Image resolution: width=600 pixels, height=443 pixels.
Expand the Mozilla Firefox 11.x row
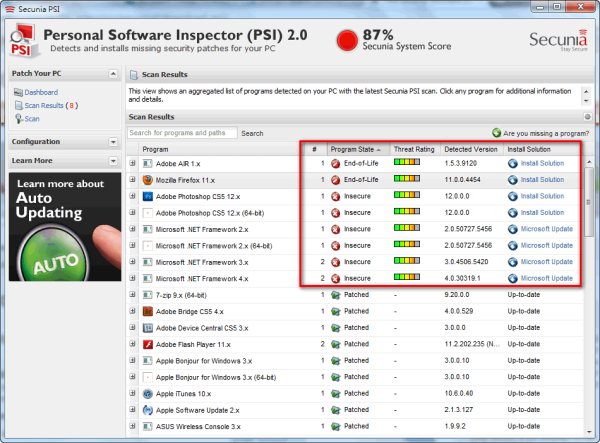point(132,179)
